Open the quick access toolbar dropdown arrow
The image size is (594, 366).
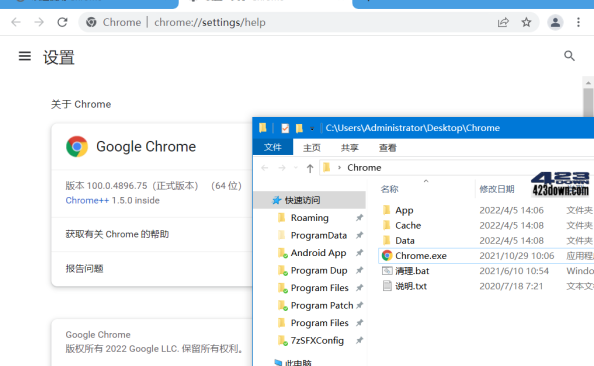312,129
